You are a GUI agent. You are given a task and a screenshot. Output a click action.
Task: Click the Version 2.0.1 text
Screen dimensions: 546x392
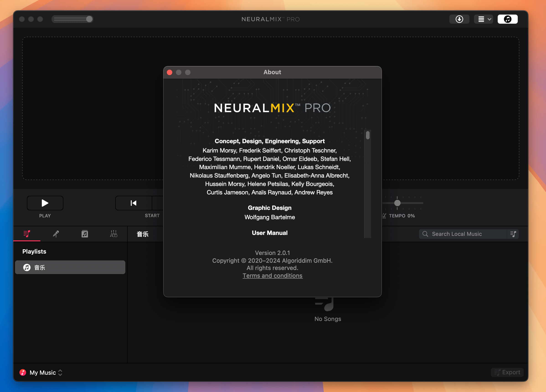(273, 253)
